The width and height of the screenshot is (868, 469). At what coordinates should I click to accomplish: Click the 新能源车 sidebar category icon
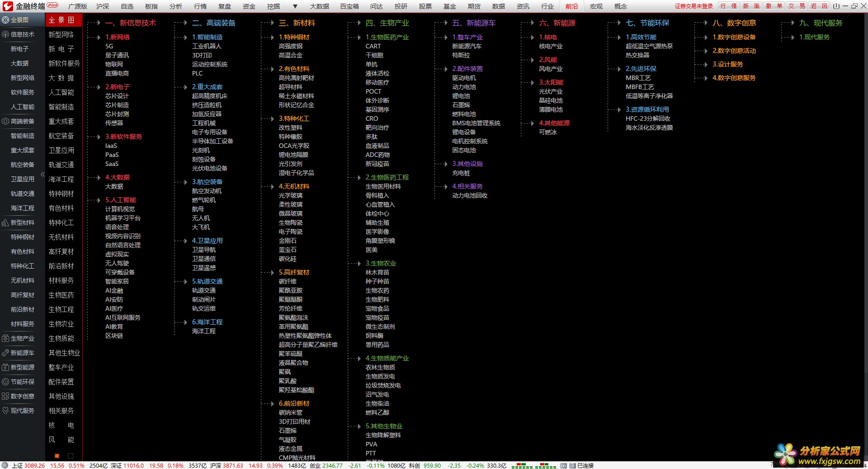[6, 353]
